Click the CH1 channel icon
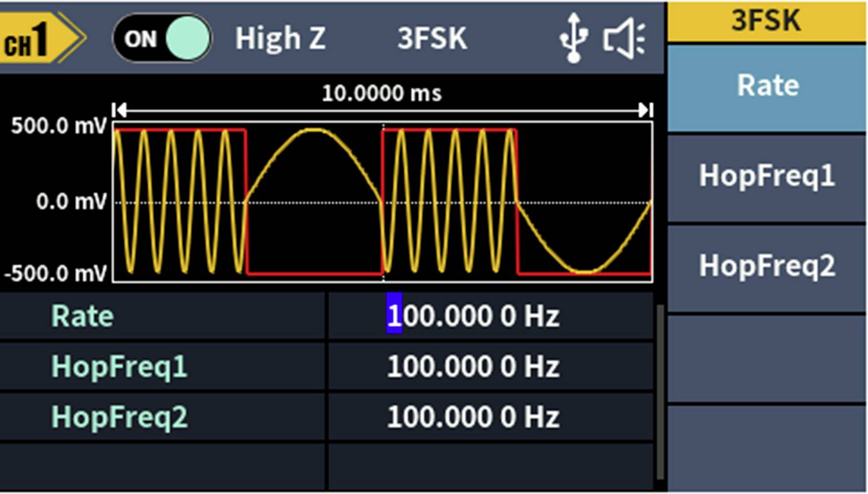 32,38
